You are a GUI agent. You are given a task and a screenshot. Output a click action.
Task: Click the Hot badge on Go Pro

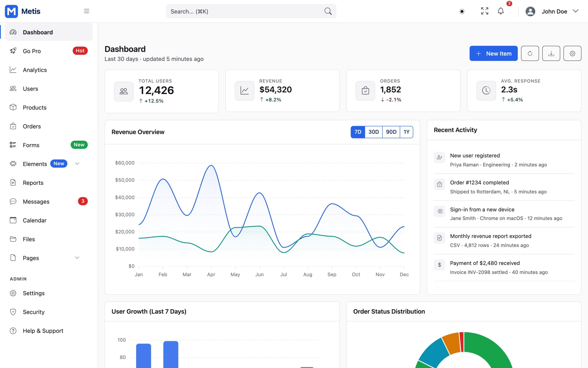pos(80,51)
